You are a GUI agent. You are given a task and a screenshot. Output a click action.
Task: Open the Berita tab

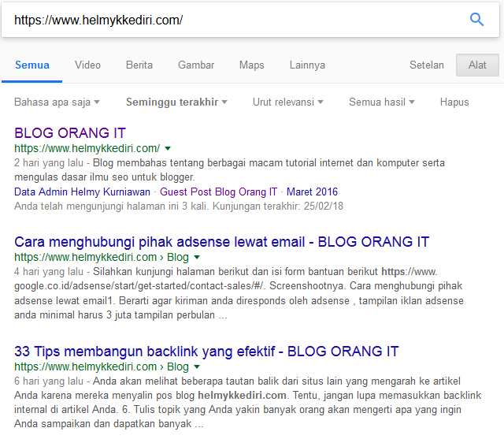coord(139,65)
